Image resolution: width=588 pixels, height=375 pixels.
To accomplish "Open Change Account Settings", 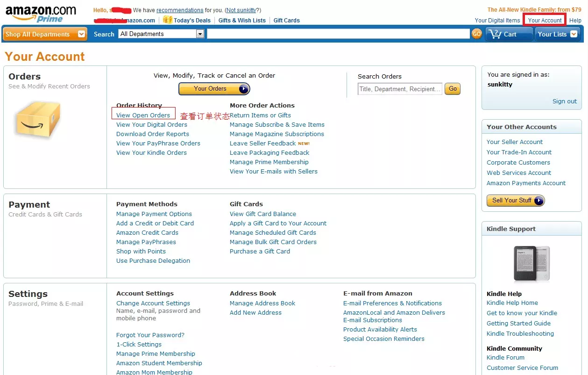I will [153, 303].
